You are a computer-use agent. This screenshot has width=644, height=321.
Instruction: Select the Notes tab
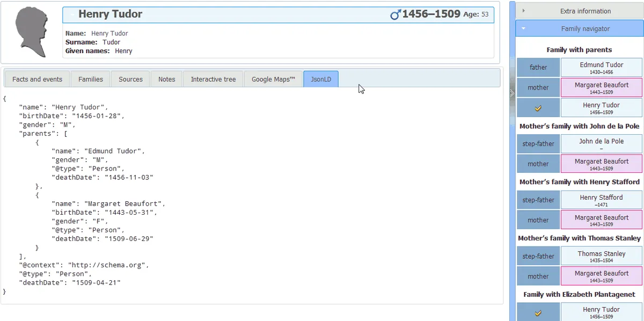click(166, 79)
